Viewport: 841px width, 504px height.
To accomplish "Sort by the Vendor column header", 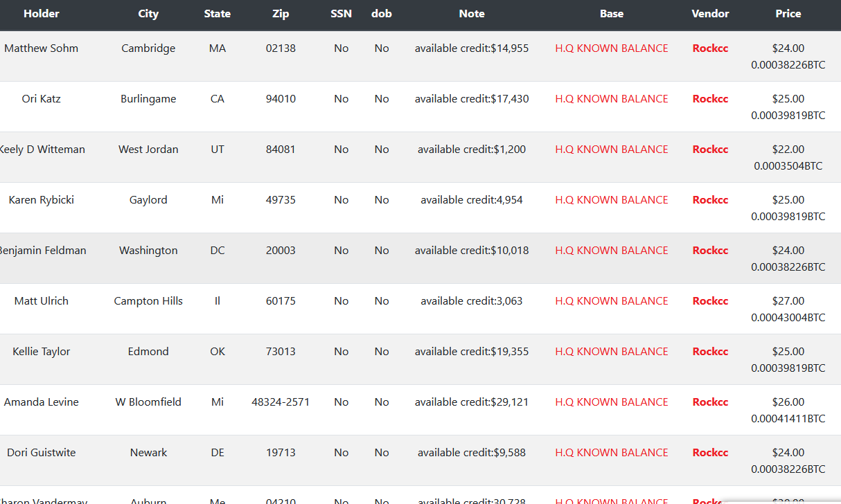I will pos(710,14).
